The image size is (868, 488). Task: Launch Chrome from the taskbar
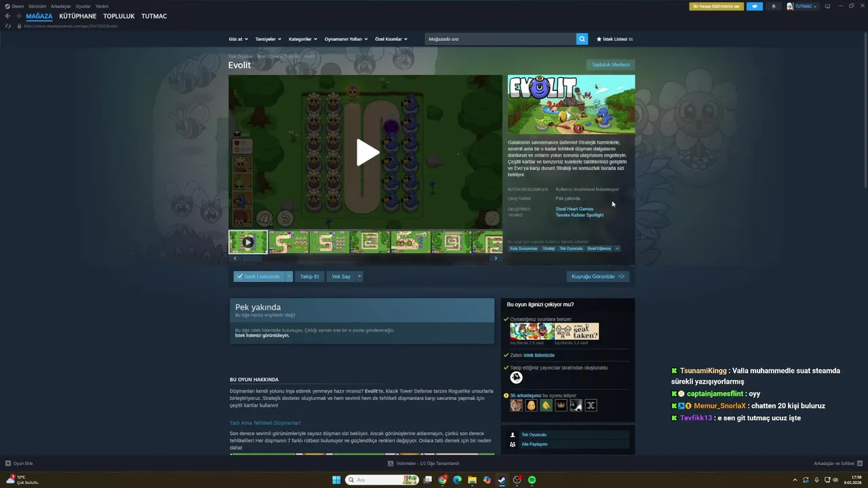coord(443,480)
